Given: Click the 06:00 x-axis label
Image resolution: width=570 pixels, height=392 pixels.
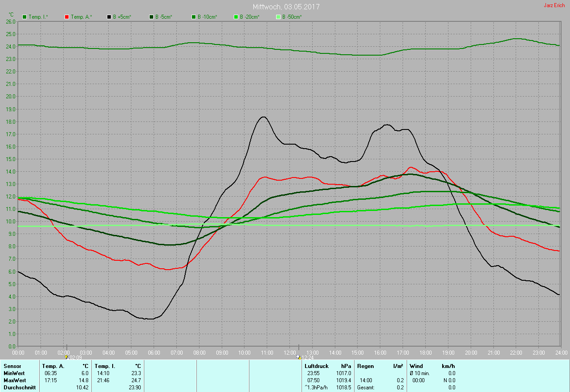Looking at the screenshot, I should pos(154,352).
